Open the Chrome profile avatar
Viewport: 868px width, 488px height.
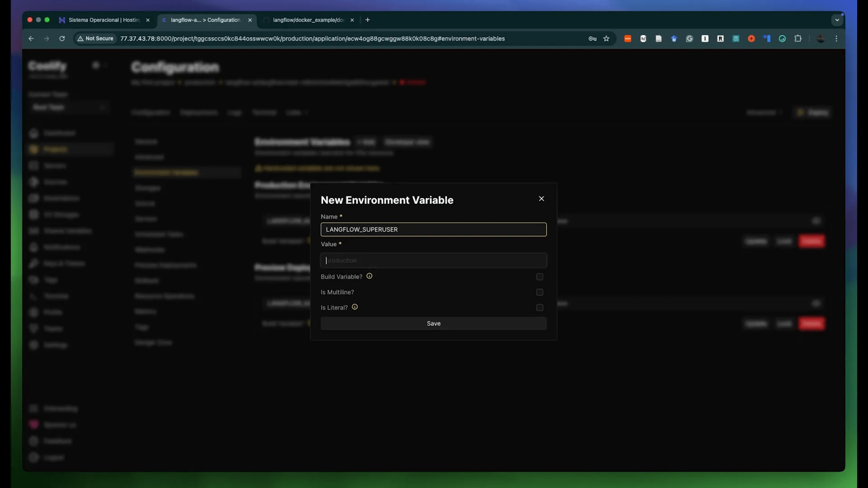(821, 39)
